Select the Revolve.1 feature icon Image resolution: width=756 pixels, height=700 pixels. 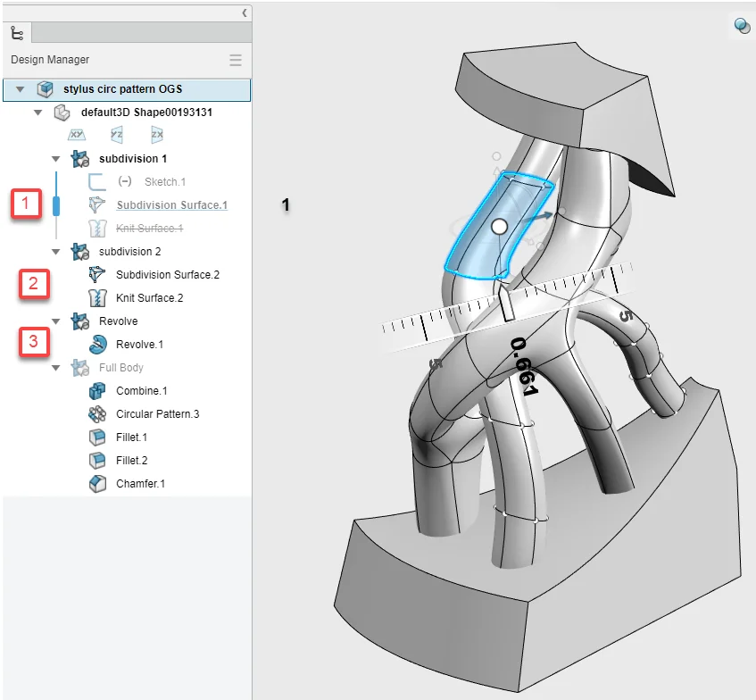coord(98,345)
